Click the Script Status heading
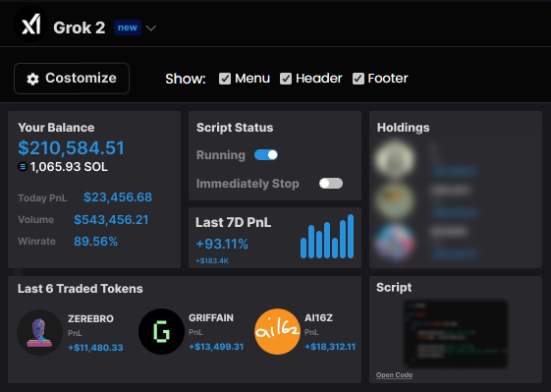This screenshot has width=551, height=392. pyautogui.click(x=235, y=128)
